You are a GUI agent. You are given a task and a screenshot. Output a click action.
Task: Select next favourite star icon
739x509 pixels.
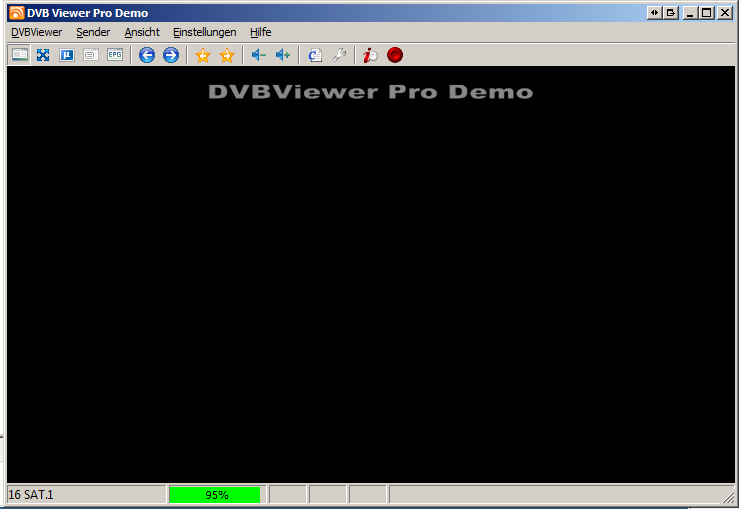coord(227,55)
